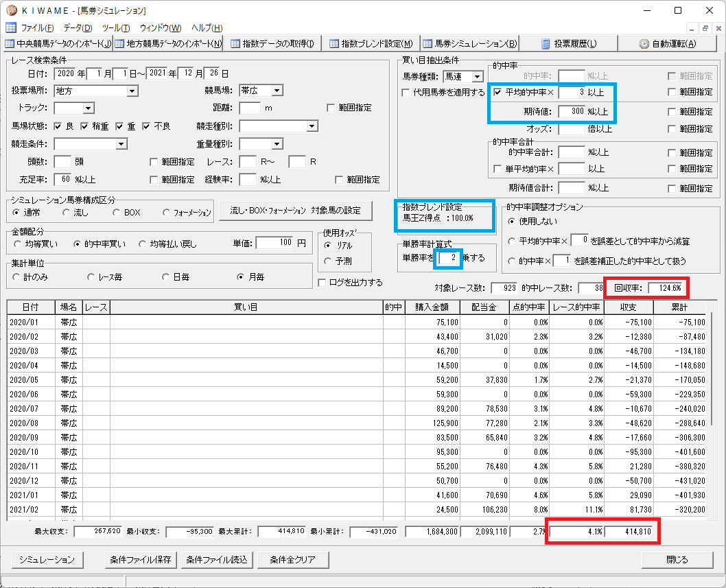Select the 2021/02 result row
This screenshot has width=726, height=588.
click(x=357, y=509)
